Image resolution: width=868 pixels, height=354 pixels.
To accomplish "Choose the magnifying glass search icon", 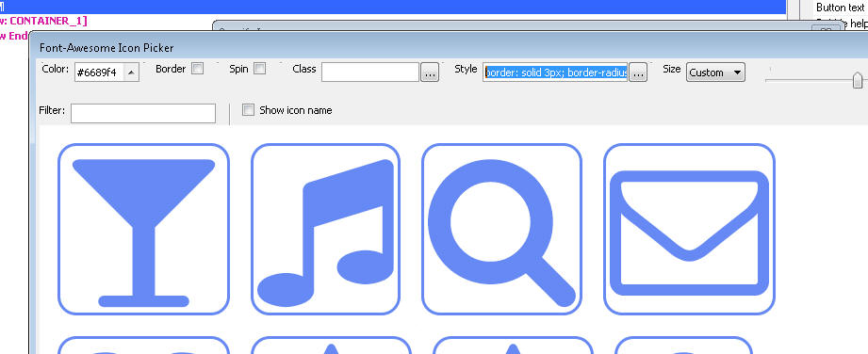I will tap(501, 229).
